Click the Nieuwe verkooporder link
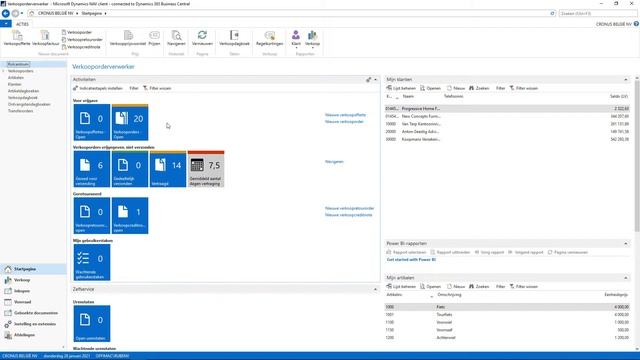The height and width of the screenshot is (360, 640). coord(344,122)
